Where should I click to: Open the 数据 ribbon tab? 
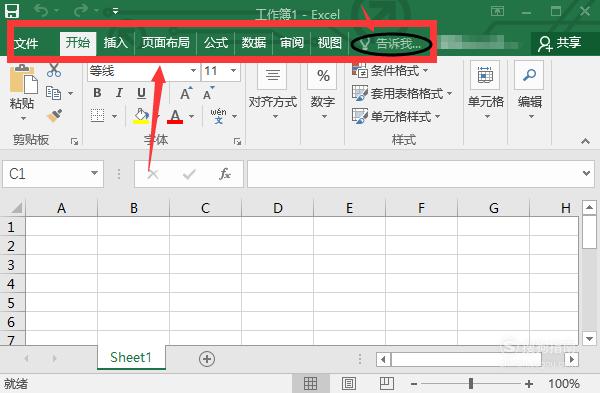click(x=253, y=42)
